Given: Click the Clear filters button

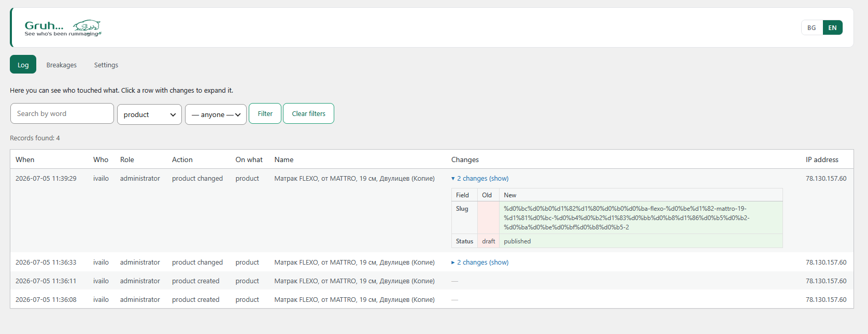Looking at the screenshot, I should click(x=308, y=113).
